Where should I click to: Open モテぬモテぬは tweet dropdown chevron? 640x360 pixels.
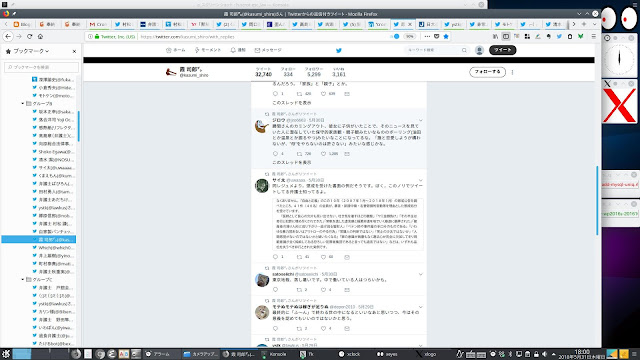pyautogui.click(x=421, y=307)
